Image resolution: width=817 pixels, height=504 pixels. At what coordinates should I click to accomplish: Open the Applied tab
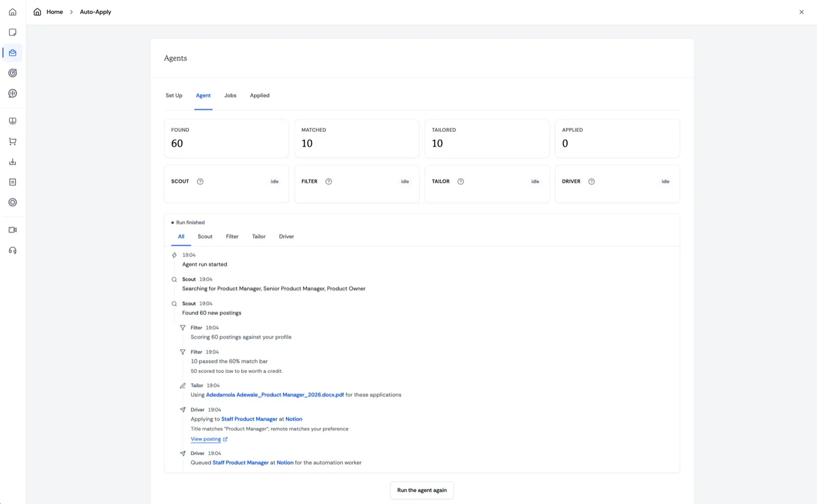click(x=260, y=96)
